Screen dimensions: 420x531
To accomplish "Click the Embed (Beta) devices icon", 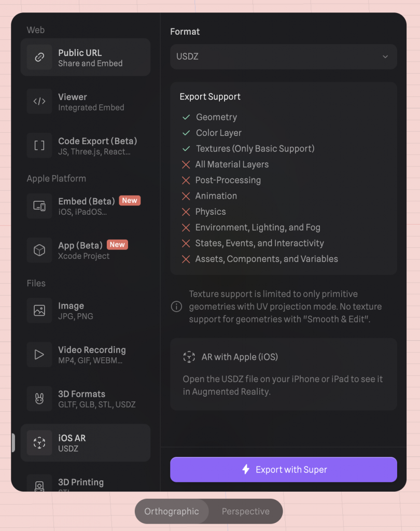I will tap(39, 206).
